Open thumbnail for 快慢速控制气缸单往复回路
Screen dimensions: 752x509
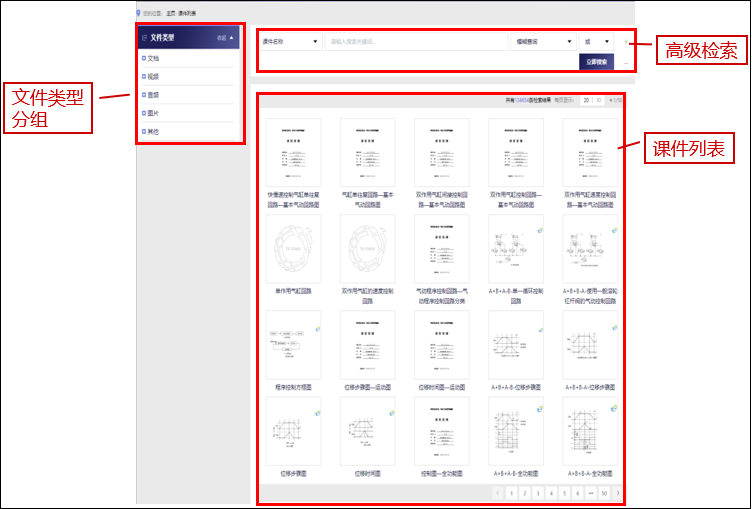[293, 153]
